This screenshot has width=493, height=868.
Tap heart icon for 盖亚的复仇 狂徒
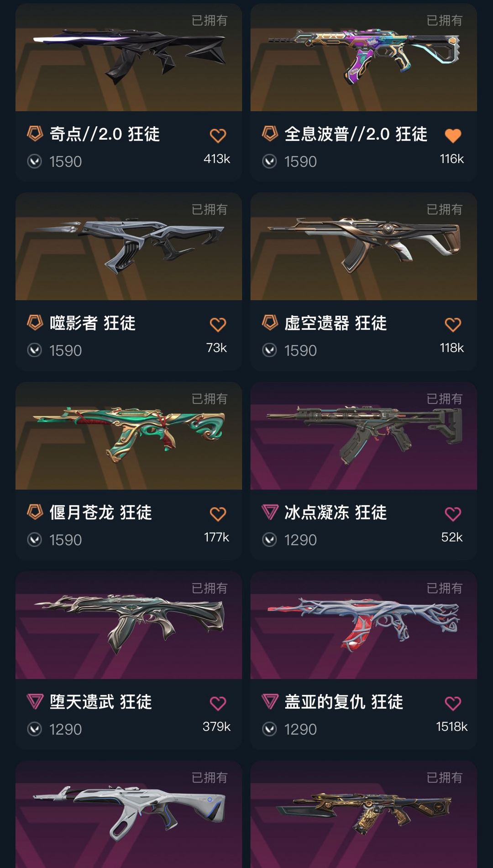[x=453, y=703]
